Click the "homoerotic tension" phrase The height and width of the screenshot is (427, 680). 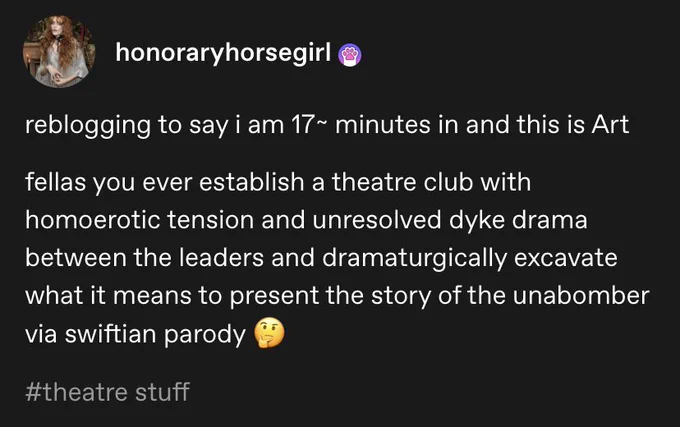[x=140, y=219]
